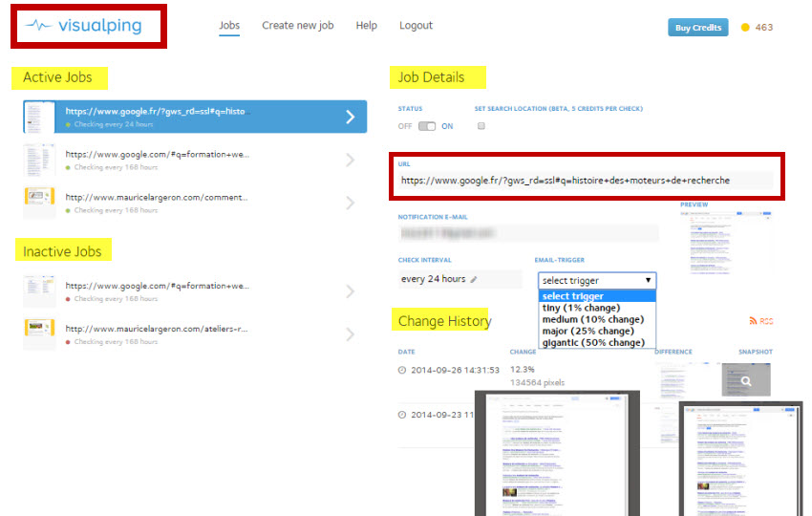The width and height of the screenshot is (812, 516).
Task: Click the yellow credits coin icon
Action: [x=745, y=28]
